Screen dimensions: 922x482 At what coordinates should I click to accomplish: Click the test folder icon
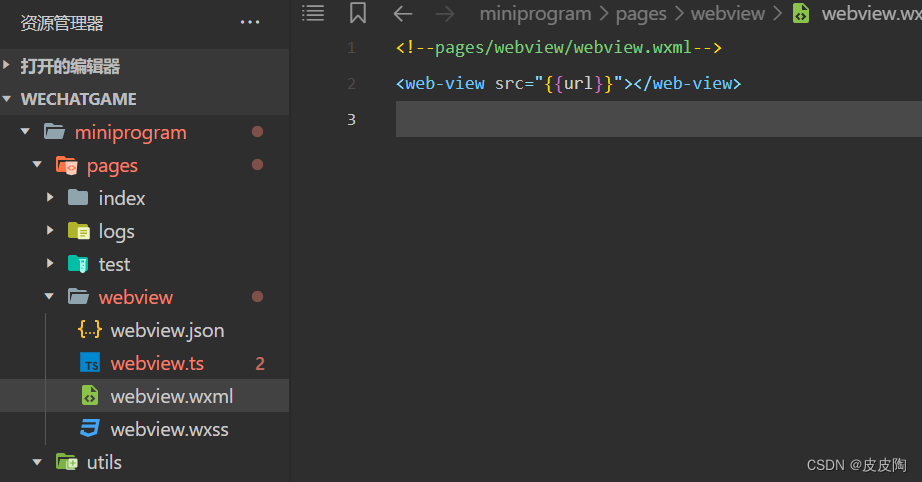[78, 264]
